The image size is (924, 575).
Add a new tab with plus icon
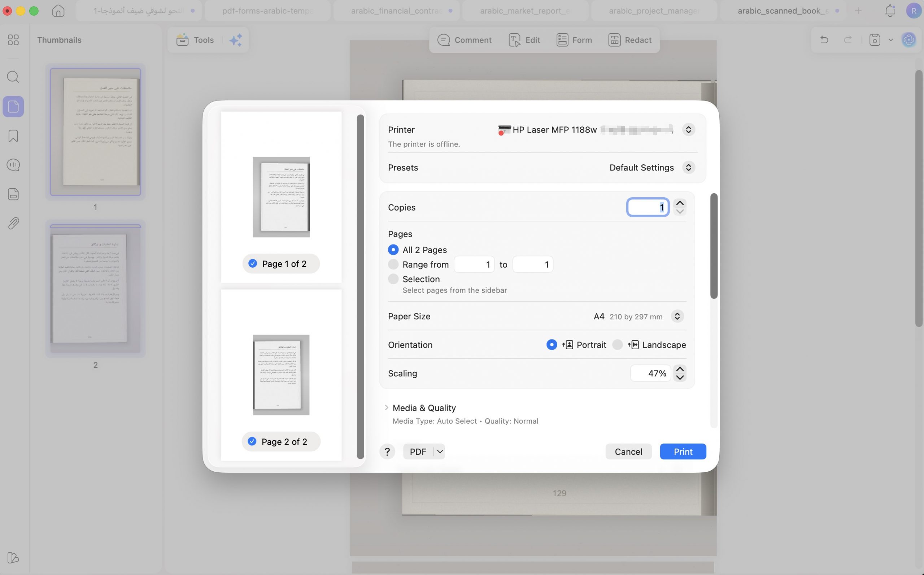pos(858,10)
